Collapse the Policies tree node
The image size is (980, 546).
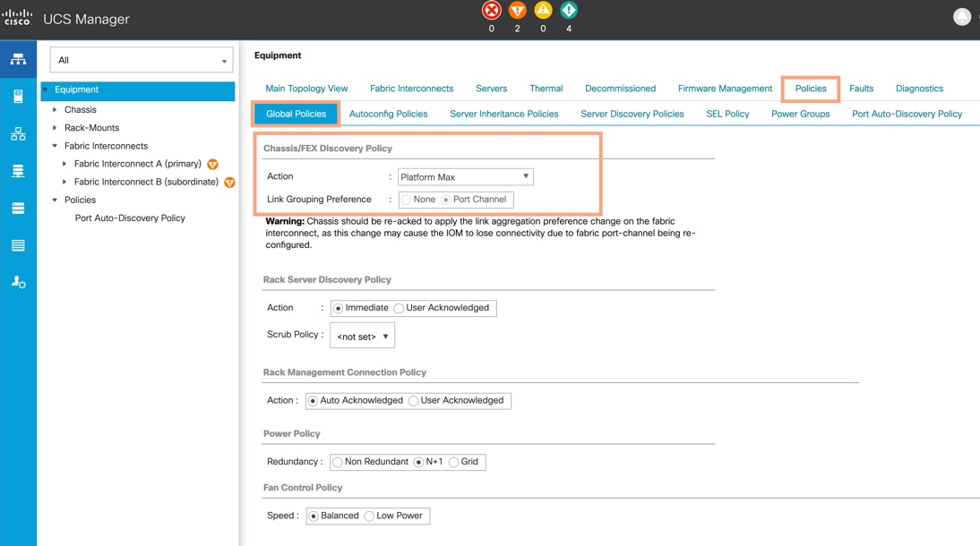(55, 200)
